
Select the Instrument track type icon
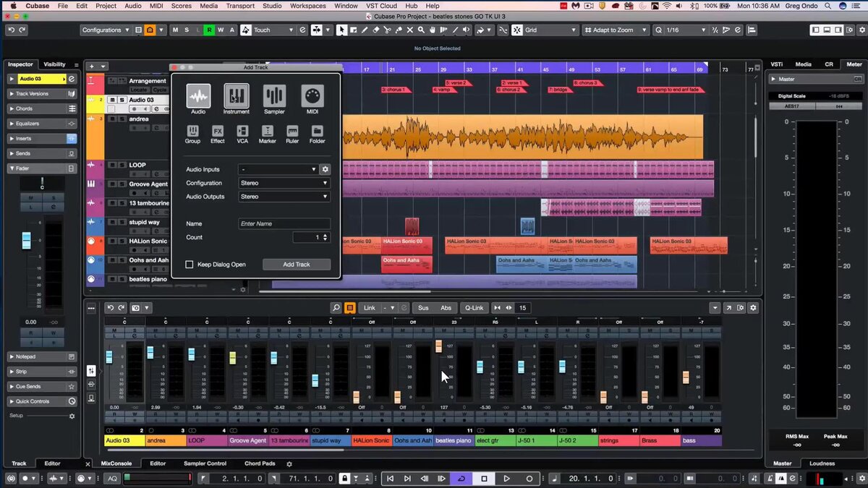coord(236,95)
